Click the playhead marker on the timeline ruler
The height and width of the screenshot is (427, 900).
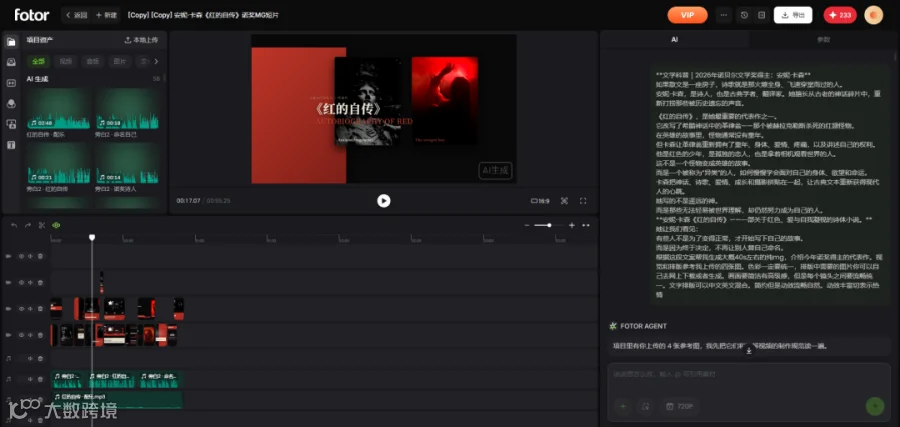92,237
